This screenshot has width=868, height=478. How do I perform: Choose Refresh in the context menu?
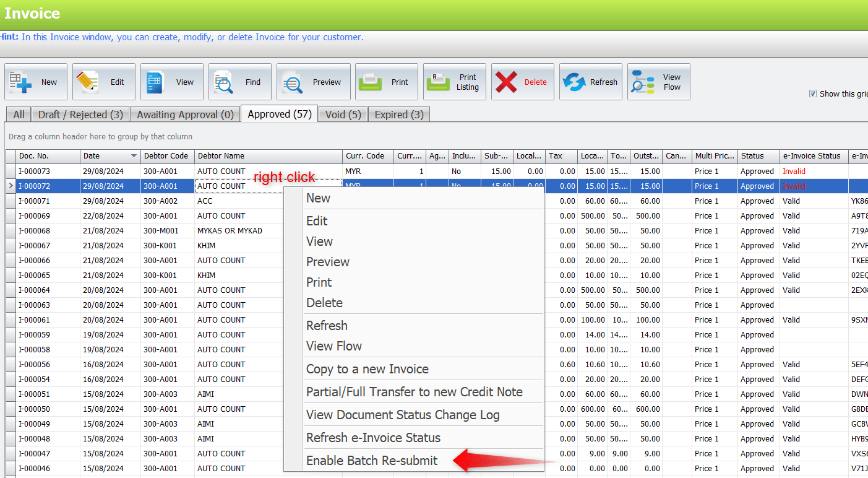tap(414, 326)
